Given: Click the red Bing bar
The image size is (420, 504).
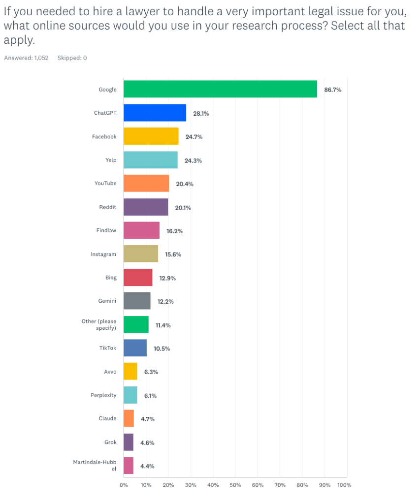Looking at the screenshot, I should [x=138, y=278].
